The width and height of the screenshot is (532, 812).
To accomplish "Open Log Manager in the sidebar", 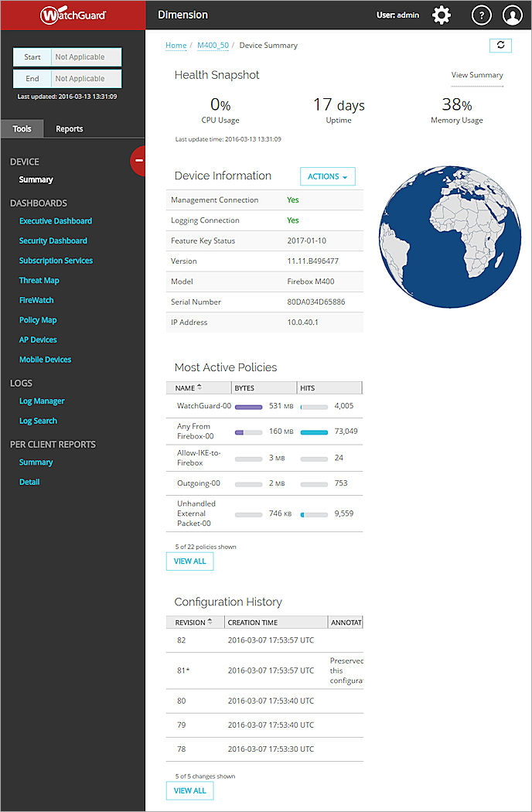I will coord(42,401).
